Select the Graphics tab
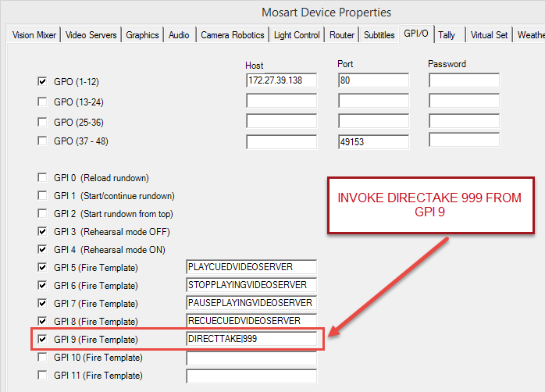 tap(143, 35)
